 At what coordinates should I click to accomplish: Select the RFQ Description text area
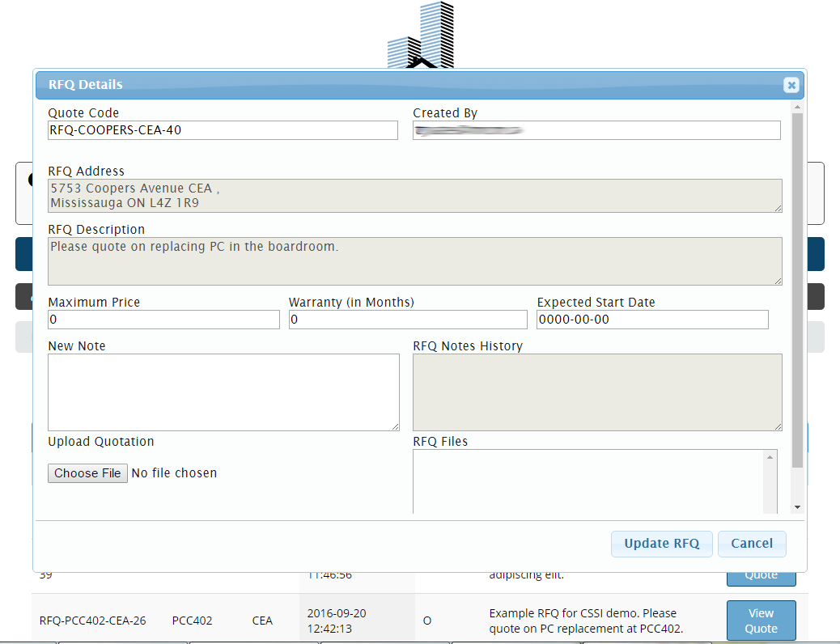point(414,261)
